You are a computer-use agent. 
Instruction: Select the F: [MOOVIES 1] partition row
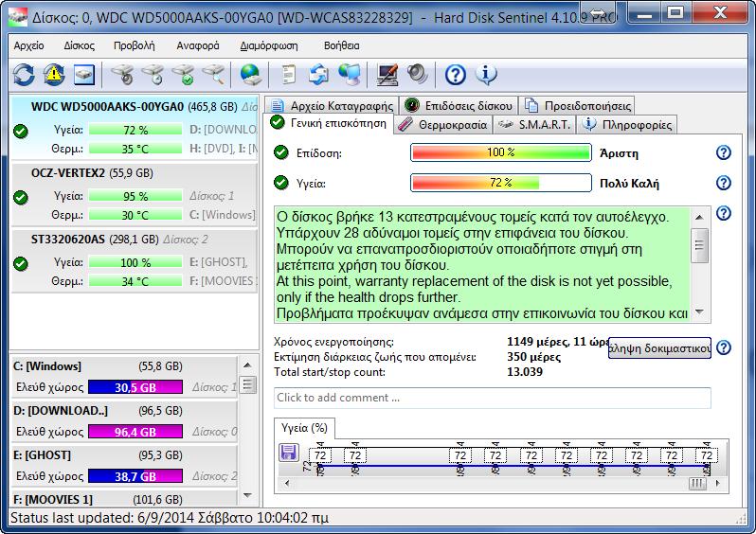pos(124,499)
